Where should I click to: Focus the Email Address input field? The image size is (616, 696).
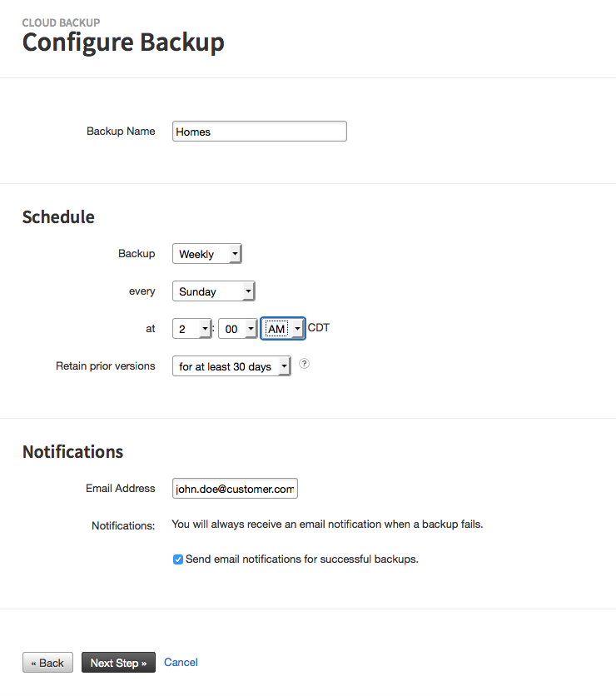coord(235,488)
